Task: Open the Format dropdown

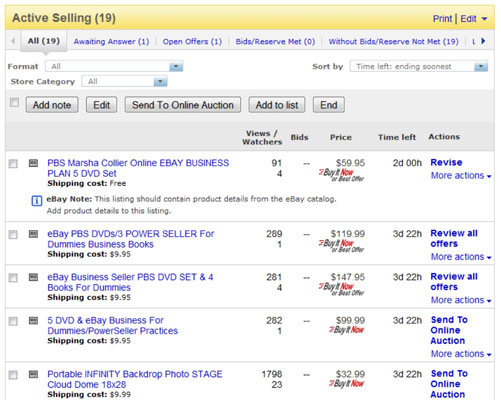Action: 114,66
